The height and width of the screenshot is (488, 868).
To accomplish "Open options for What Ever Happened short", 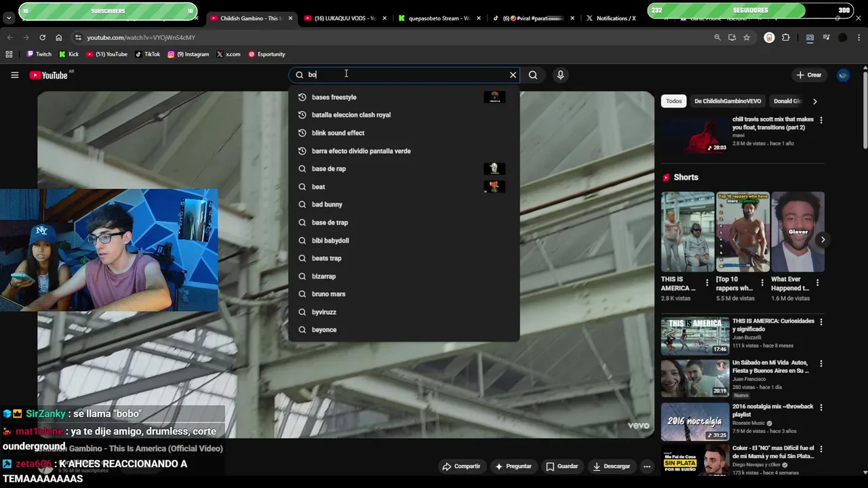I will [817, 283].
